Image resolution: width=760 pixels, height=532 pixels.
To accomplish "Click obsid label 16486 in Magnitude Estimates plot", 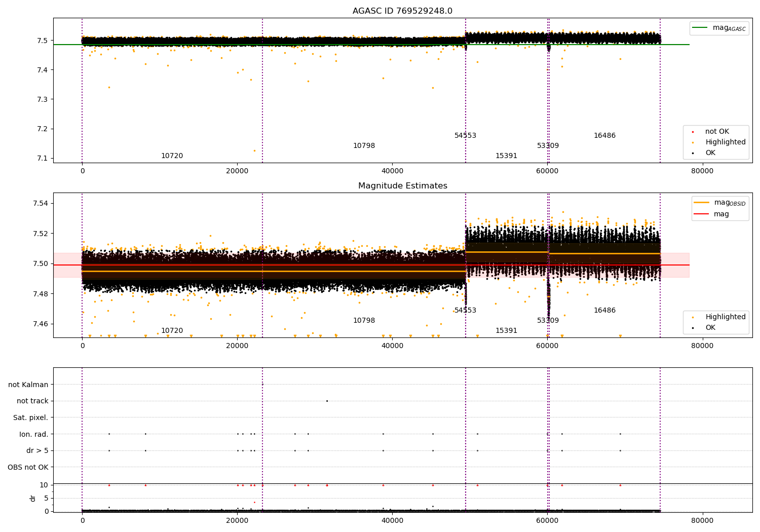I will (604, 311).
